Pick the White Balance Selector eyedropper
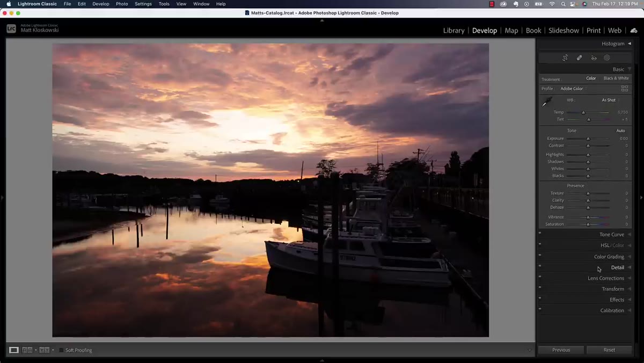 pyautogui.click(x=547, y=101)
